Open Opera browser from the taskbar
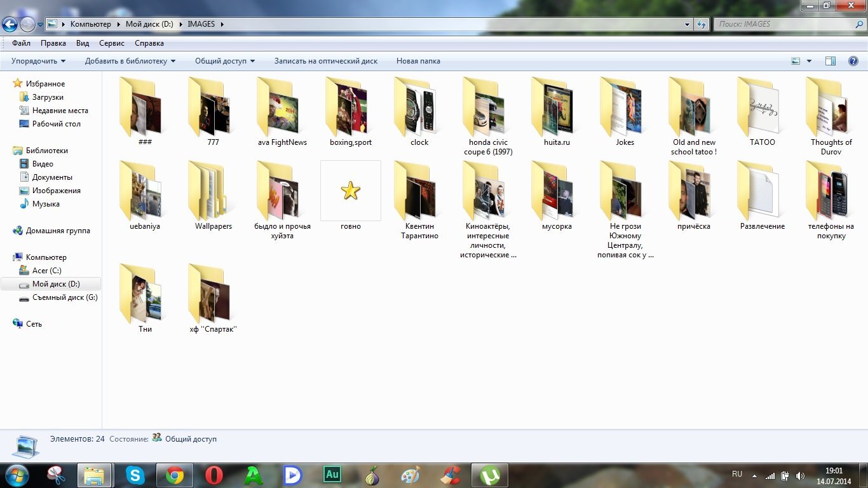The height and width of the screenshot is (488, 868). (214, 475)
